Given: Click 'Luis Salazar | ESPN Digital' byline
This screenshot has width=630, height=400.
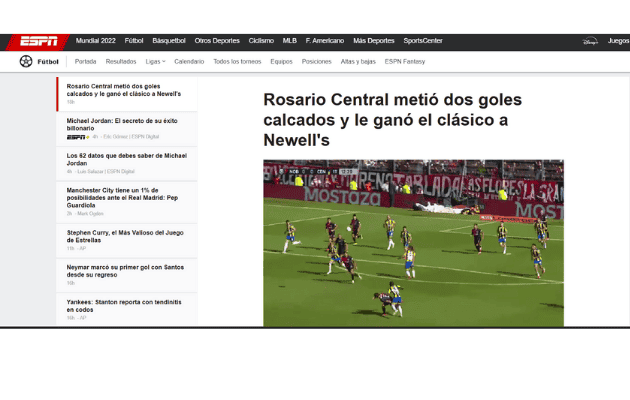Looking at the screenshot, I should [106, 171].
